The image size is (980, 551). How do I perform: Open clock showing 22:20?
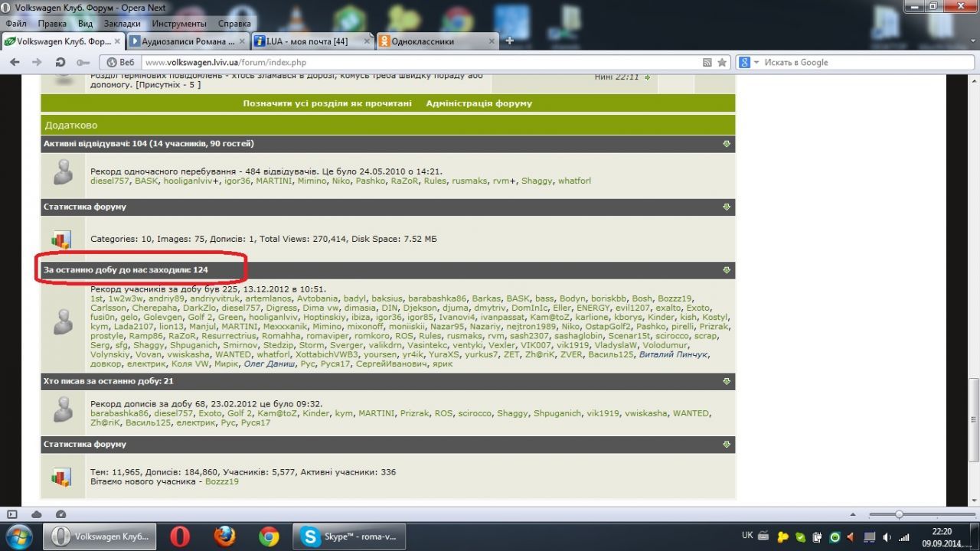[942, 536]
